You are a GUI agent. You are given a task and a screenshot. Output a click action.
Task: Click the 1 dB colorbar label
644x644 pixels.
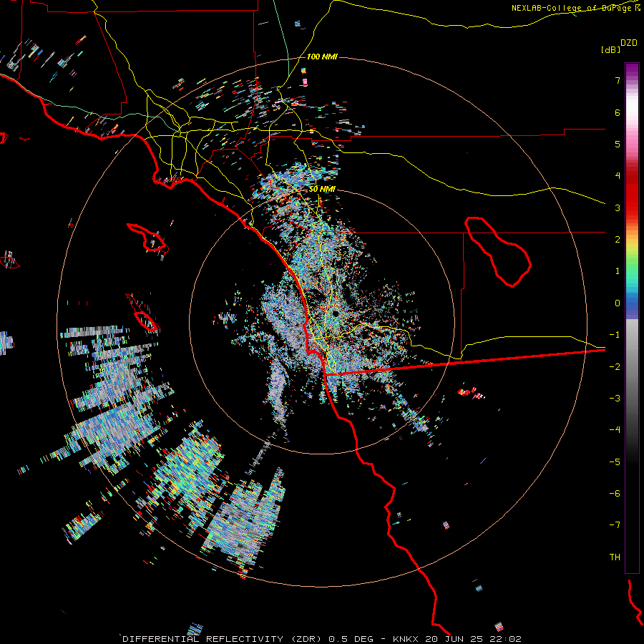pyautogui.click(x=618, y=271)
